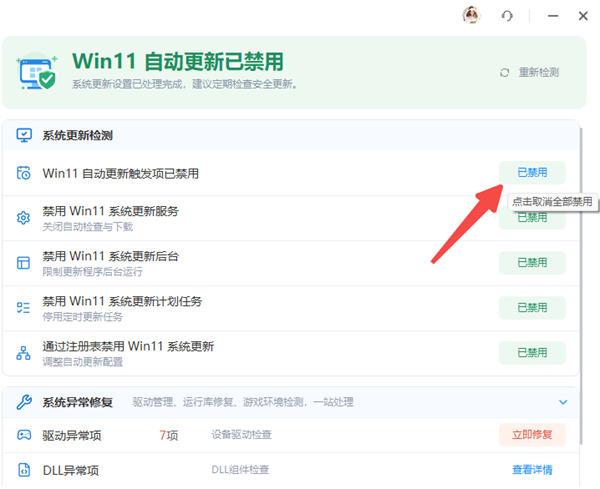Click the computer shield icon in banner
The image size is (600, 489).
pos(37,72)
